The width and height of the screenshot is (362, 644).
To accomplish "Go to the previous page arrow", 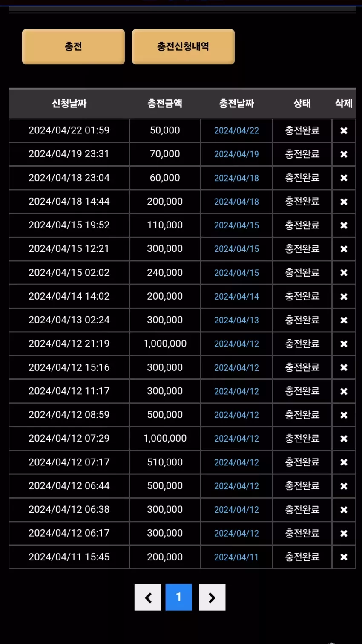I will pyautogui.click(x=148, y=598).
